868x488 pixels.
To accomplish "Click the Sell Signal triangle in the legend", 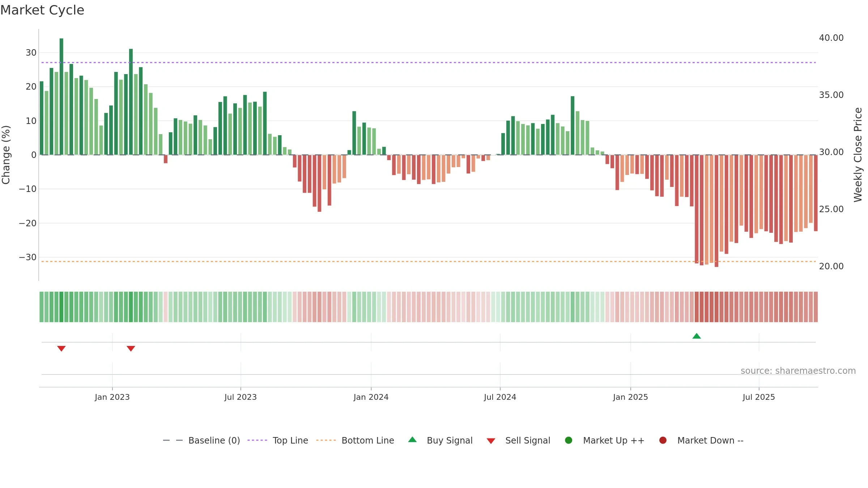I will (x=491, y=441).
